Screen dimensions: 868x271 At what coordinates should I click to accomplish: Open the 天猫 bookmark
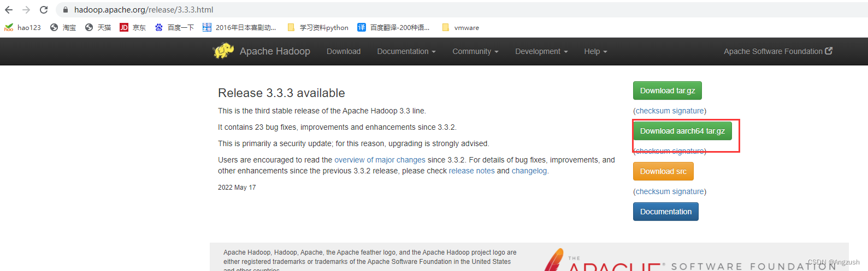pos(98,27)
